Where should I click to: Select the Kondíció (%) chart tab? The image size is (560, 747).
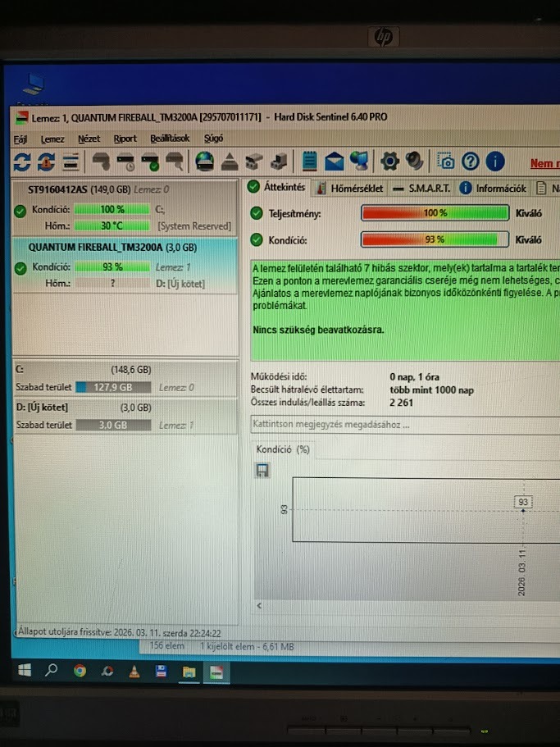283,449
